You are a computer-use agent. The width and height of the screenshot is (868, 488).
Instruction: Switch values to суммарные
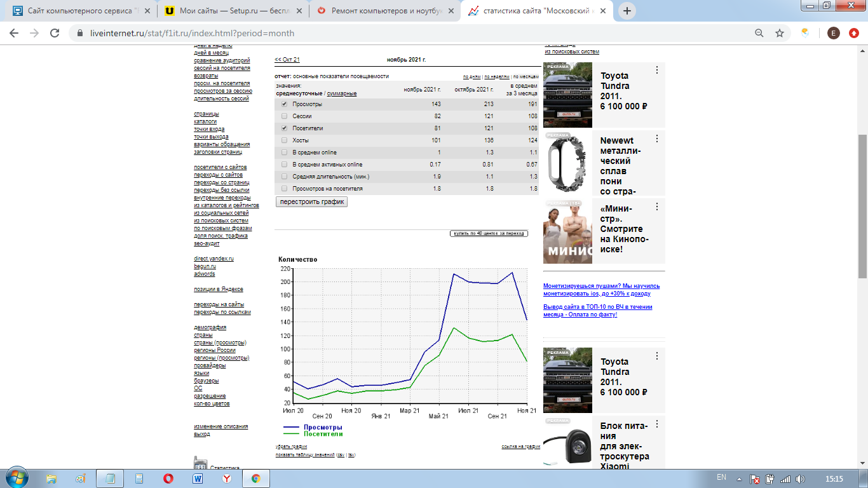coord(342,93)
